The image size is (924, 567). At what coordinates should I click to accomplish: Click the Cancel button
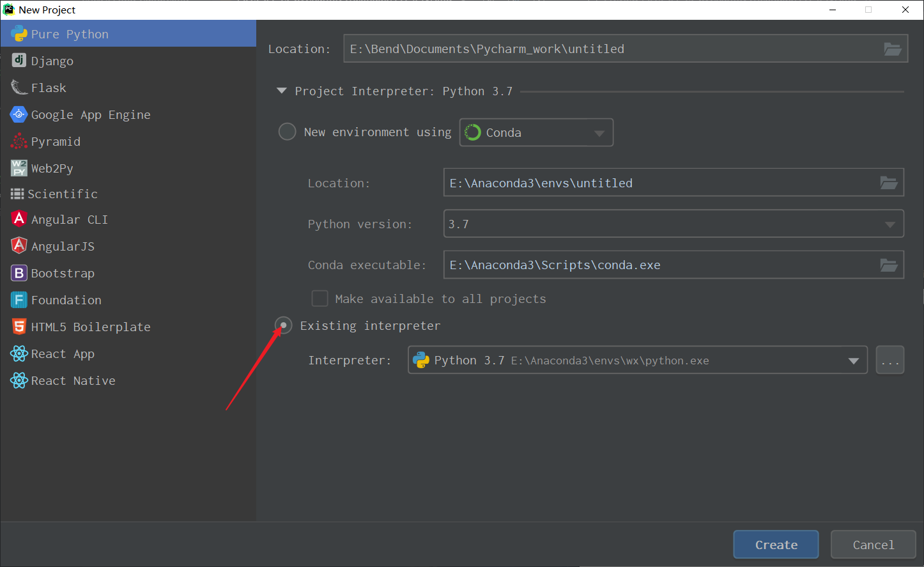(873, 545)
